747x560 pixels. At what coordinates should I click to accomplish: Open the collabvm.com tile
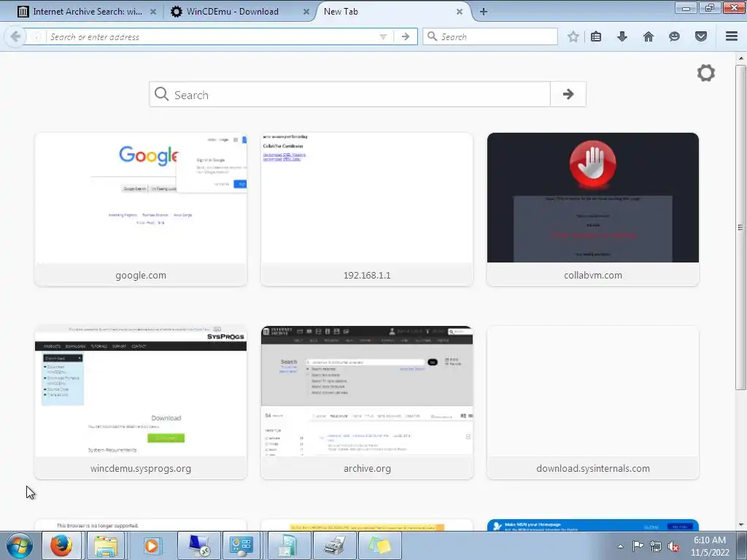(x=592, y=209)
